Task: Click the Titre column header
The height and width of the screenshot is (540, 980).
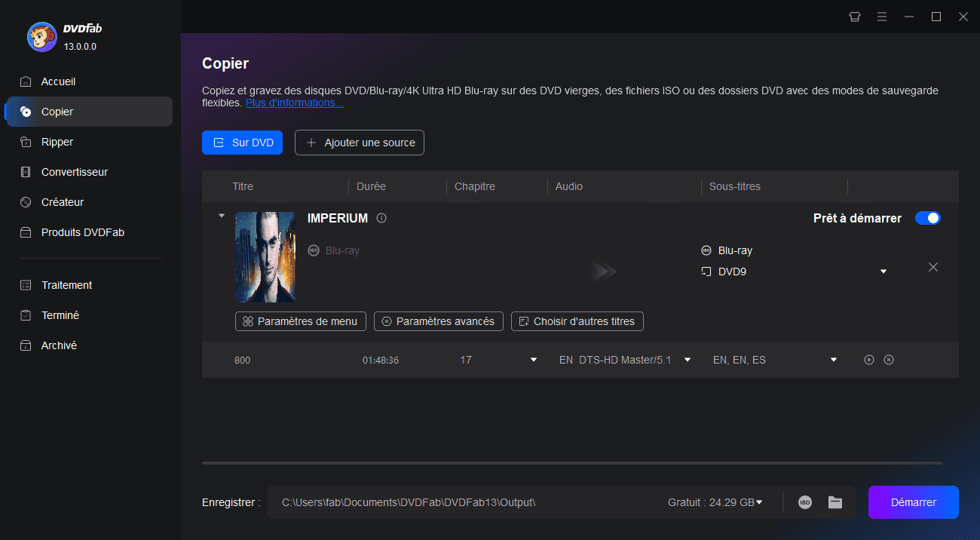Action: (243, 186)
